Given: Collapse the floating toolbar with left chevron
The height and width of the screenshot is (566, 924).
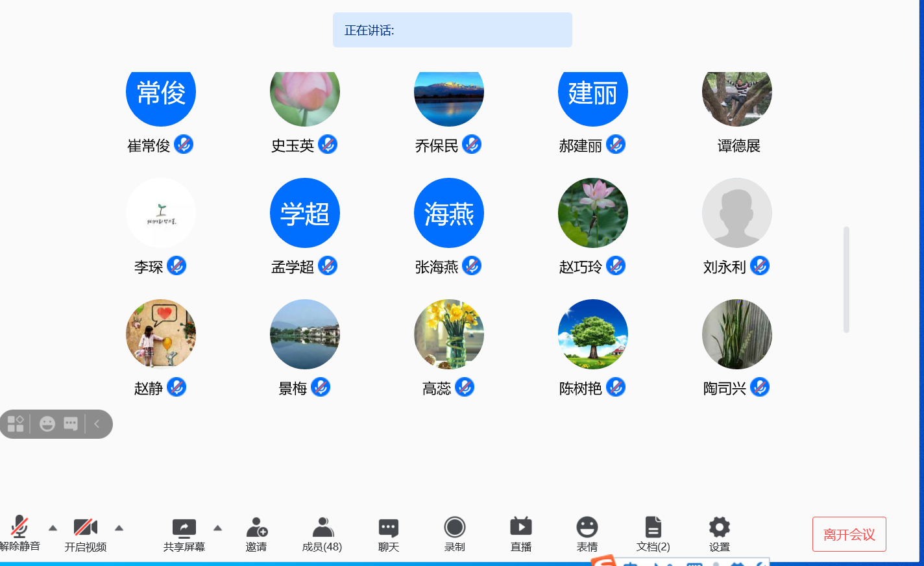Looking at the screenshot, I should pos(97,424).
